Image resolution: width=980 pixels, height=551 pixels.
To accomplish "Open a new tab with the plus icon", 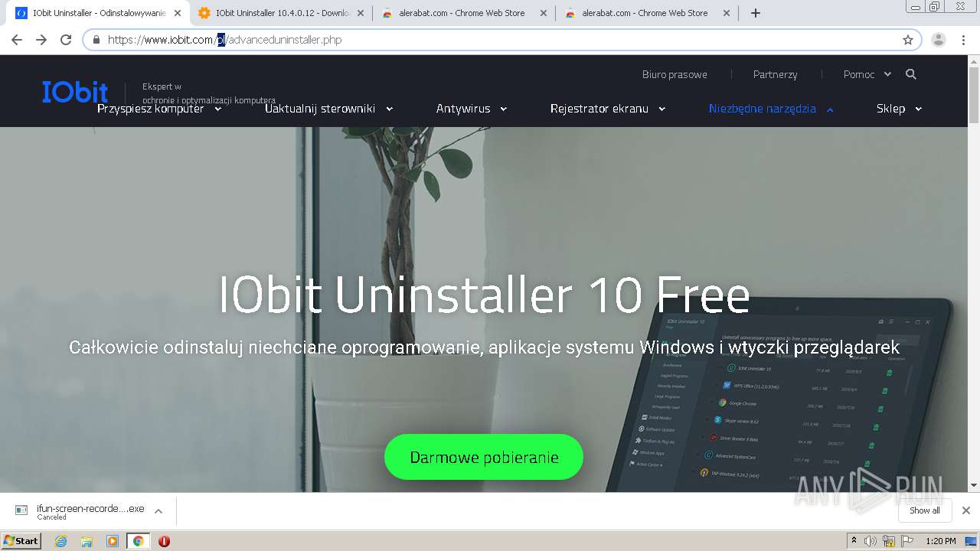I will (x=756, y=13).
